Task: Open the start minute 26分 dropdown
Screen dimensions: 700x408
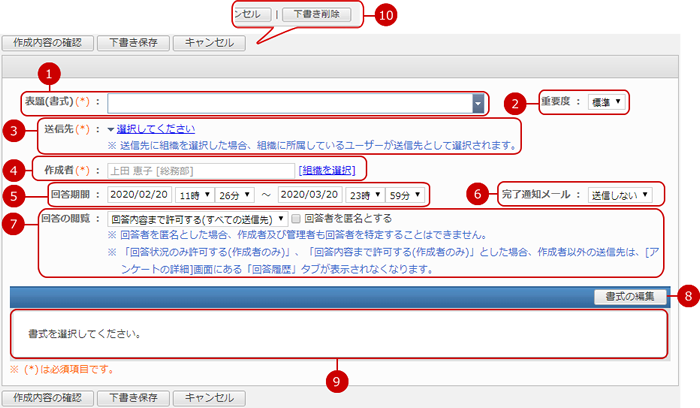Action: pyautogui.click(x=234, y=194)
